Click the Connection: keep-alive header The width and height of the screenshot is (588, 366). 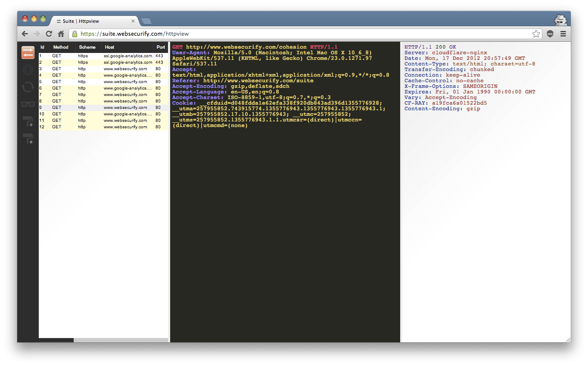click(x=442, y=75)
